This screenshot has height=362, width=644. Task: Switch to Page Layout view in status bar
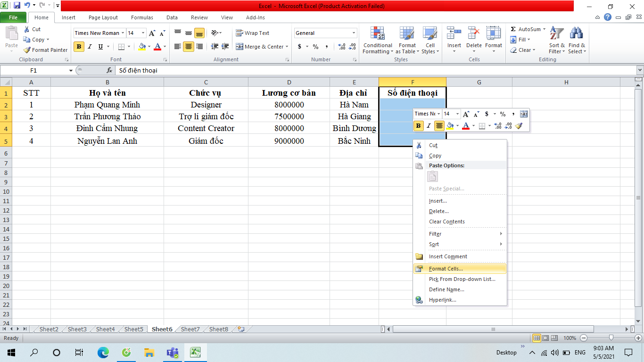point(545,338)
